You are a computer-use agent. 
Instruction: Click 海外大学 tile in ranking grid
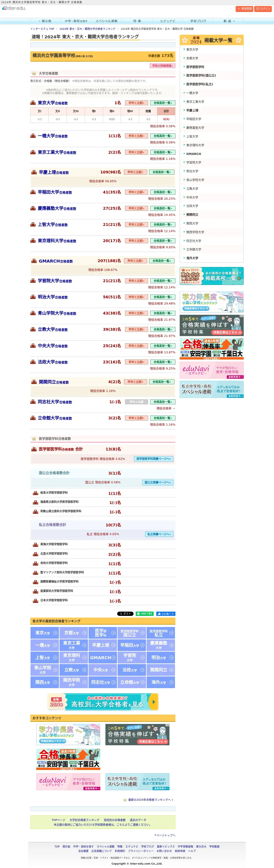click(161, 682)
